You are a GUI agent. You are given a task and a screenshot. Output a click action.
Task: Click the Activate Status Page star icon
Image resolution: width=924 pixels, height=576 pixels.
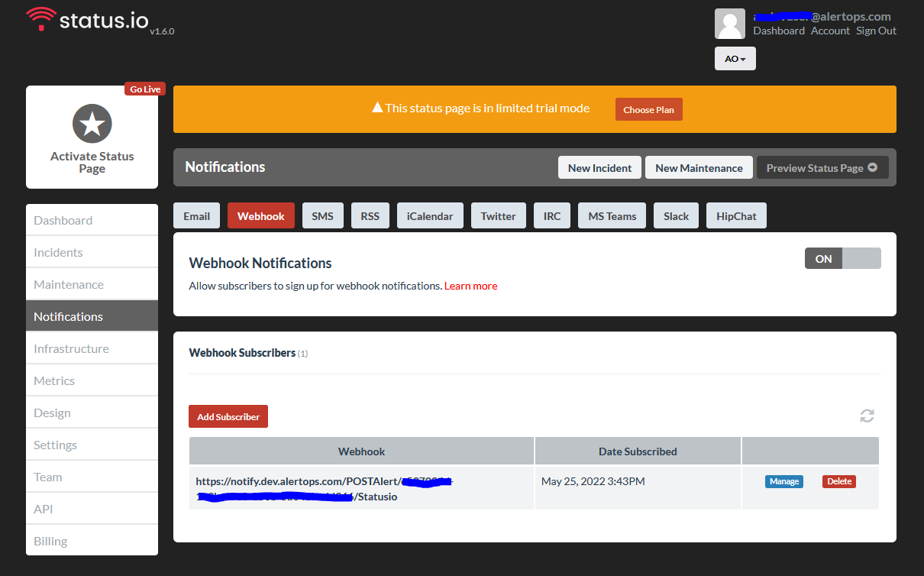click(92, 124)
